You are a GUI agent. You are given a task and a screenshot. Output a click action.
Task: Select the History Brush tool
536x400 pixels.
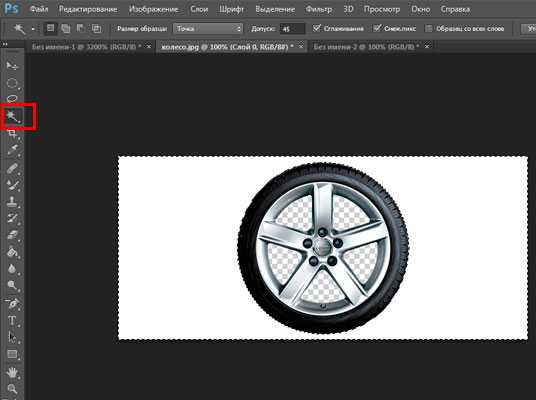[12, 218]
